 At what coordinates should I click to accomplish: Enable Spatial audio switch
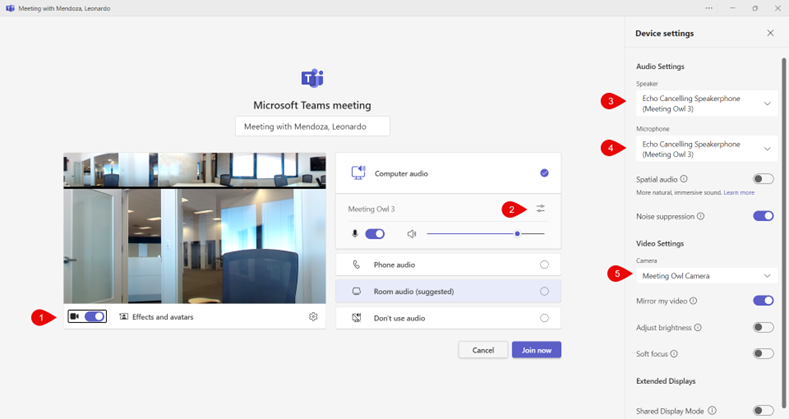click(763, 179)
